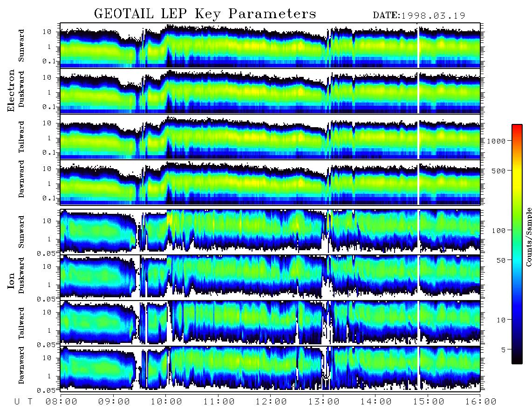Click the 5 colorbar tick label
The height and width of the screenshot is (410, 532).
pyautogui.click(x=504, y=349)
